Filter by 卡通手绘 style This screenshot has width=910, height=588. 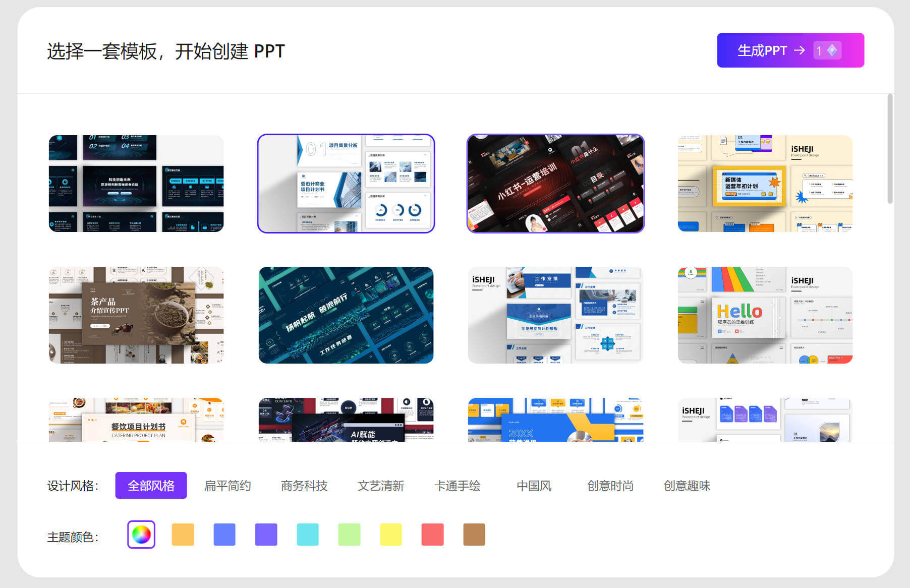(x=458, y=486)
